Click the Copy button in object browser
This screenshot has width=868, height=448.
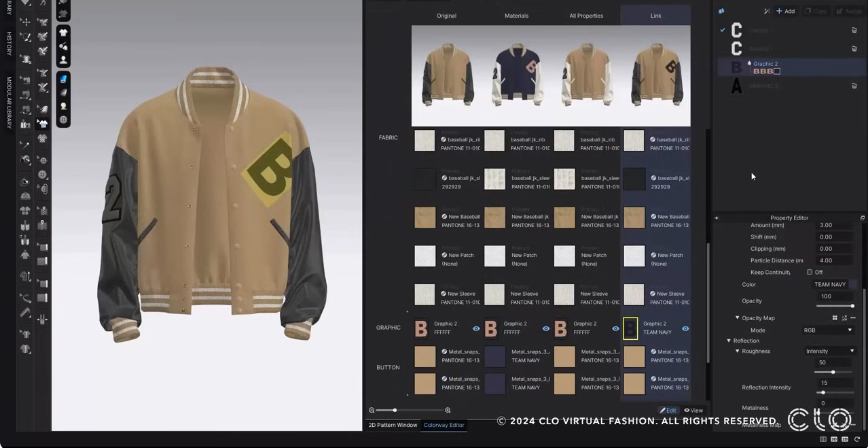tap(816, 11)
